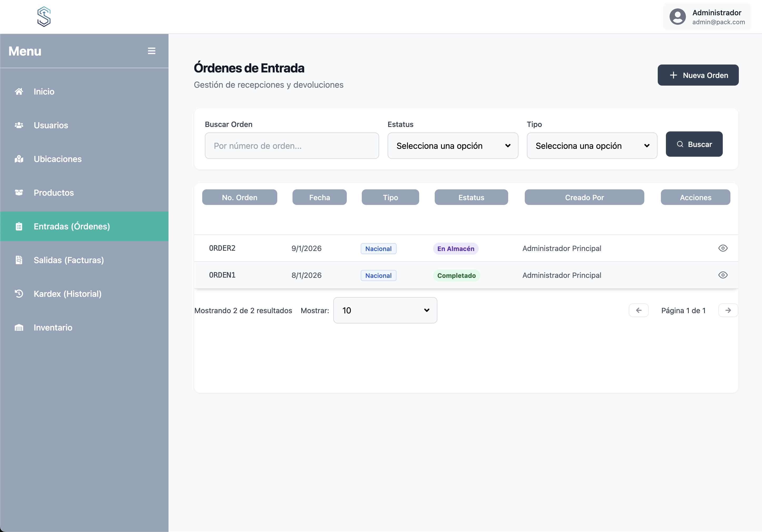The image size is (762, 532).
Task: Click the Nueva Orden button
Action: (698, 75)
